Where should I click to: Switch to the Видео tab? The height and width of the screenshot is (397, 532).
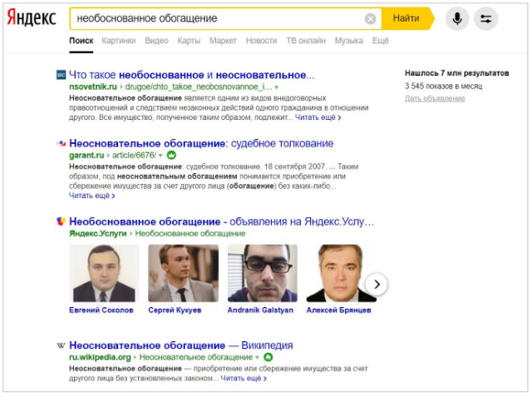156,41
